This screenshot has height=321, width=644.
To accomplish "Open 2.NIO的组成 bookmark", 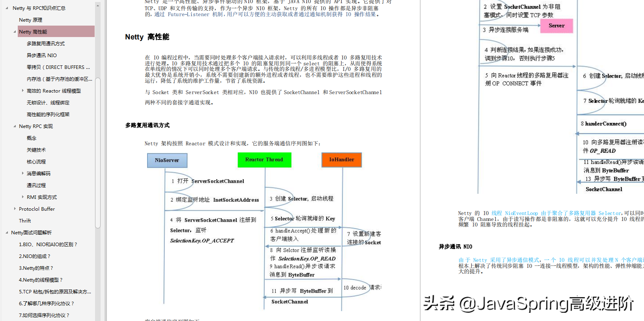I will pyautogui.click(x=34, y=256).
